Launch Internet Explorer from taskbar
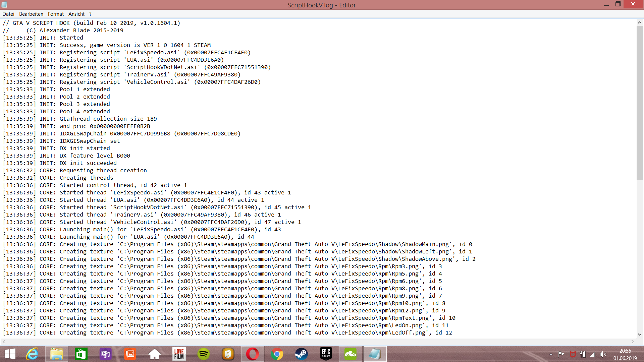Viewport: 644px width, 362px height. click(x=33, y=354)
